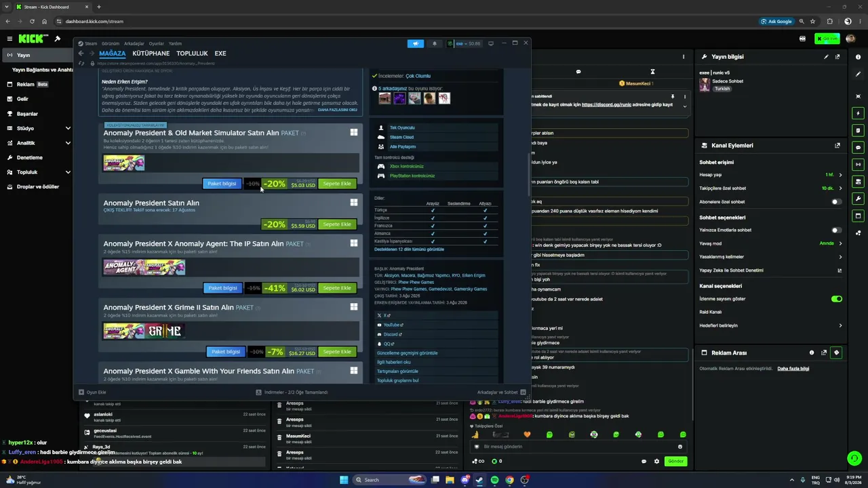Click Daha fazla bilgi link in Reklam Arası
The height and width of the screenshot is (488, 868).
[x=793, y=369]
